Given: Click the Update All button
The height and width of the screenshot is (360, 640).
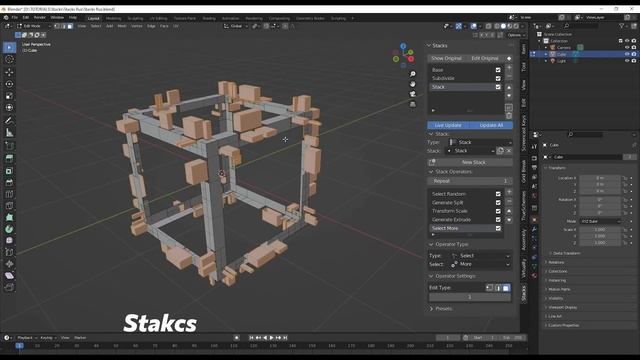Looking at the screenshot, I should (491, 125).
